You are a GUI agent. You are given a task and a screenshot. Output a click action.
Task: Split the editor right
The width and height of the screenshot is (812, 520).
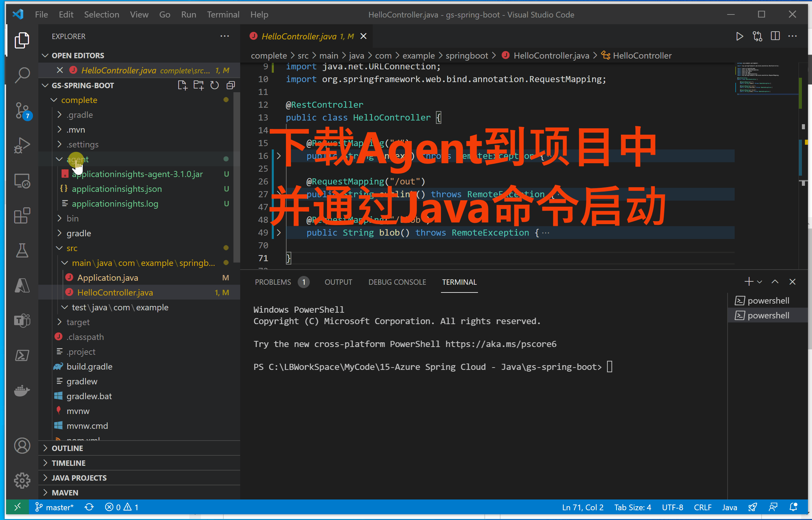pyautogui.click(x=775, y=36)
